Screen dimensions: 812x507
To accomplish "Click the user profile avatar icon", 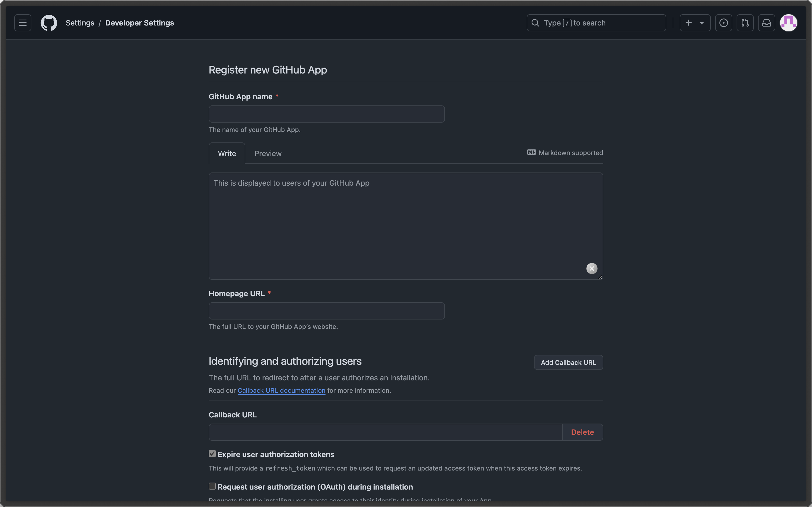I will 789,22.
